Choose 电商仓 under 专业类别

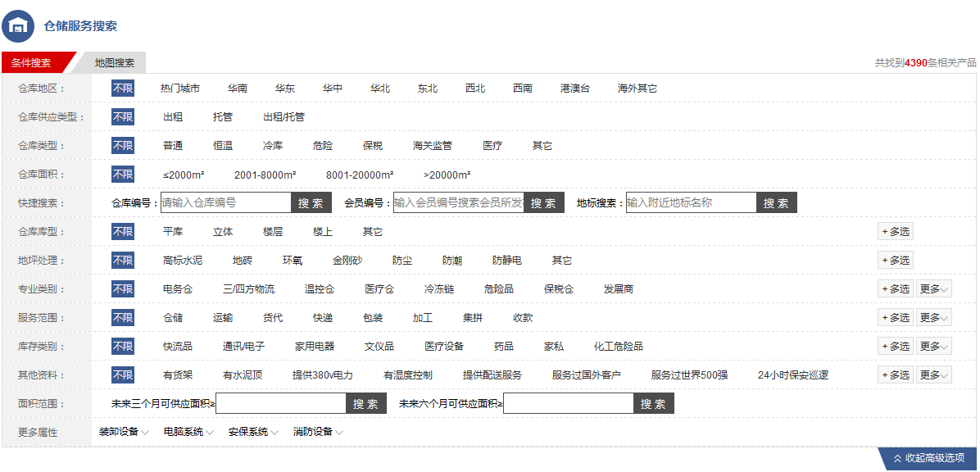pyautogui.click(x=177, y=289)
